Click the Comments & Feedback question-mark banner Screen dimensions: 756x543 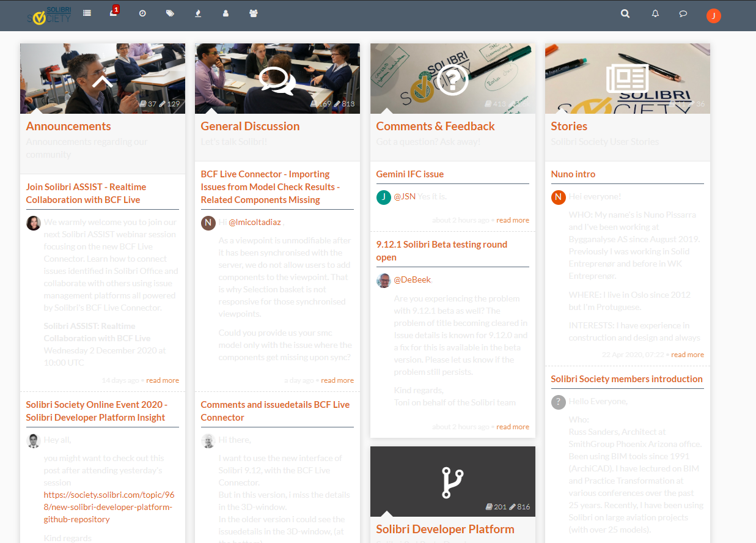[x=453, y=78]
